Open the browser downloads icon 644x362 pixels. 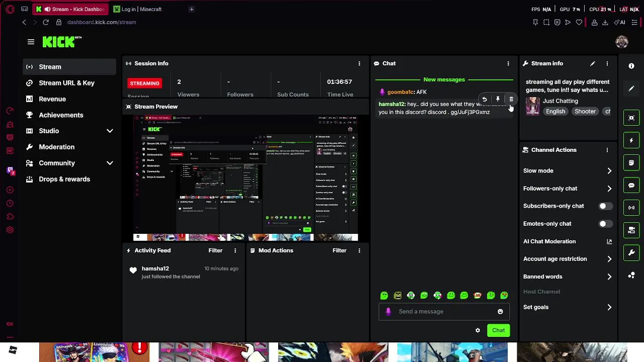[x=605, y=22]
